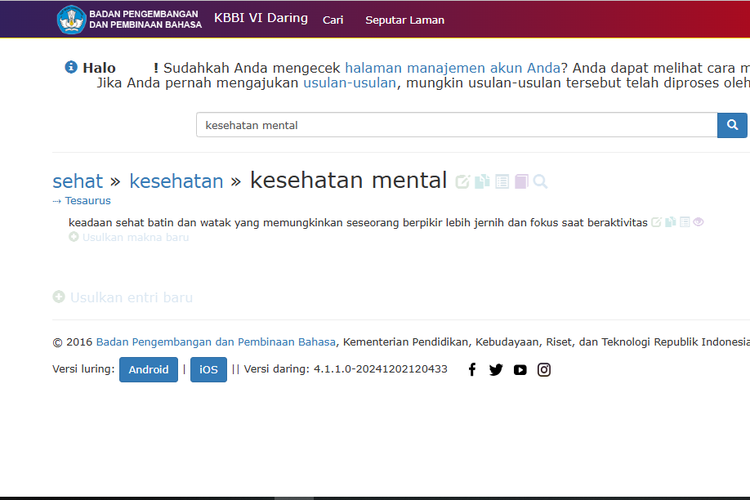Click the Android download button
This screenshot has height=500, width=750.
tap(148, 370)
